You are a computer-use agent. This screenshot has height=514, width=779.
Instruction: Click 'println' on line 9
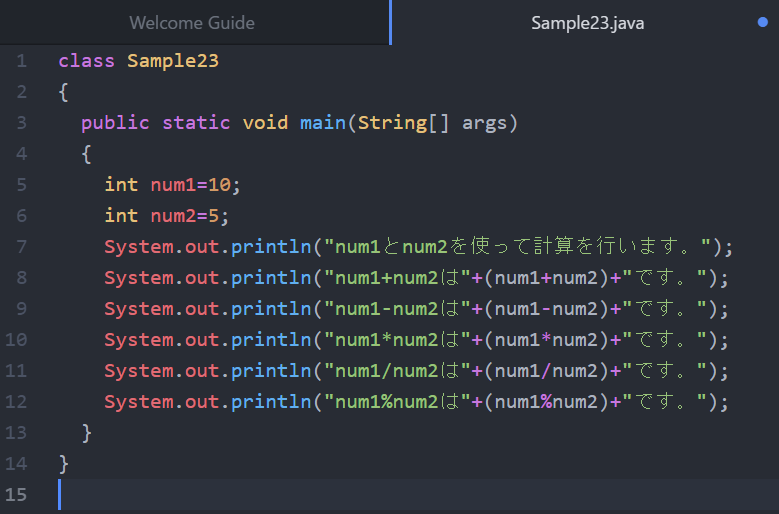[x=271, y=309]
